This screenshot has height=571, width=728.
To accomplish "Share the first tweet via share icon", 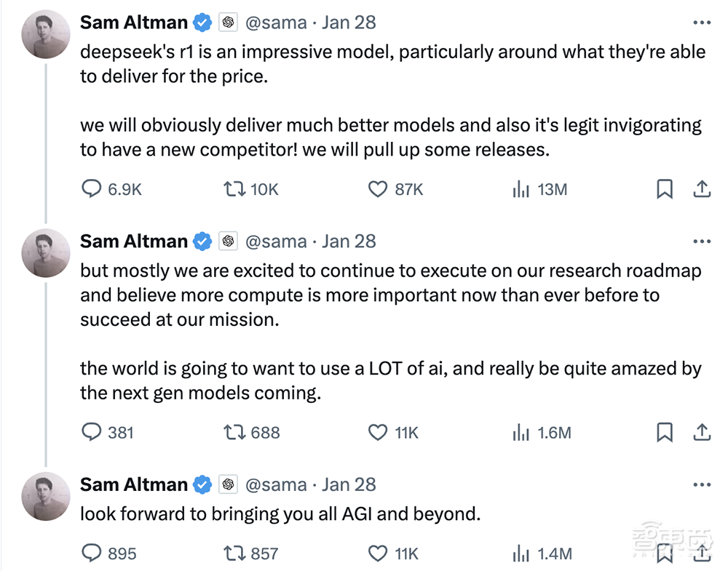I will coord(700,189).
